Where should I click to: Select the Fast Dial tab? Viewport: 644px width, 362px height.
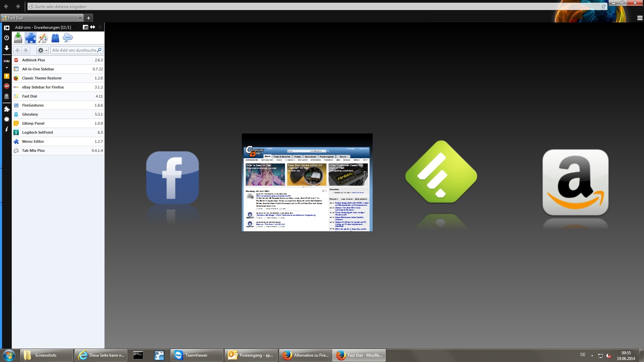(40, 18)
